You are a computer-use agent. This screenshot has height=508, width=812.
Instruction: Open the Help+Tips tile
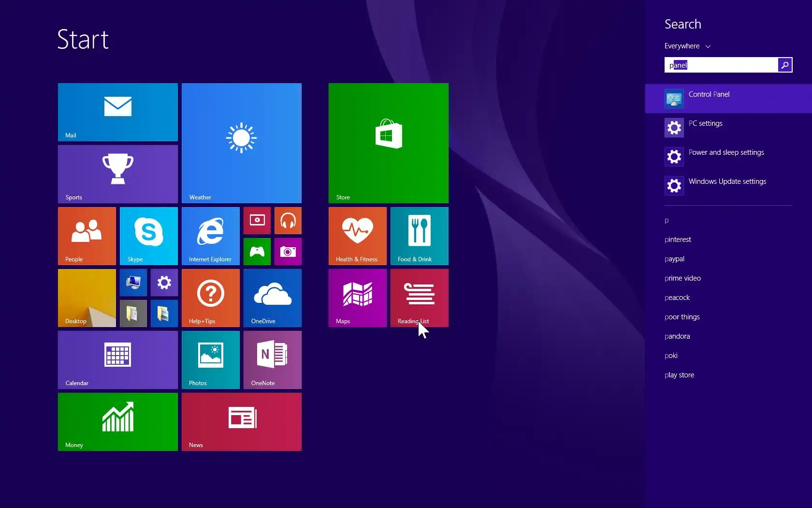coord(211,298)
